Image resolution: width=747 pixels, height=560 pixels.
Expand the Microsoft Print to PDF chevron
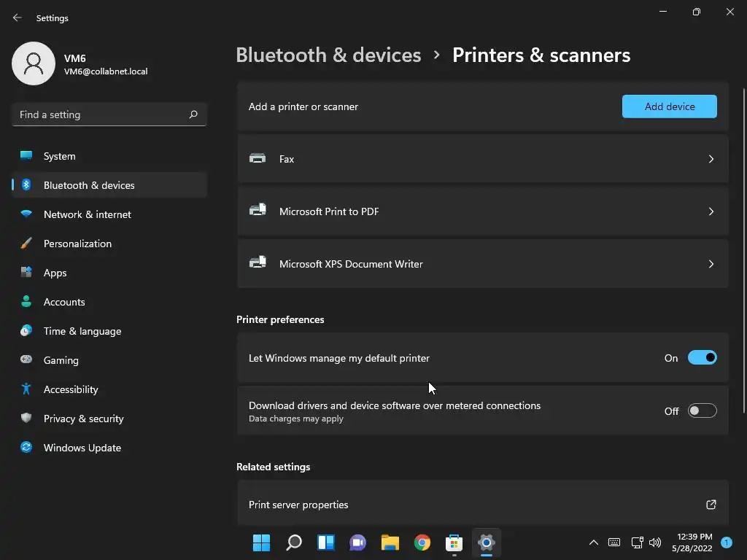tap(711, 211)
